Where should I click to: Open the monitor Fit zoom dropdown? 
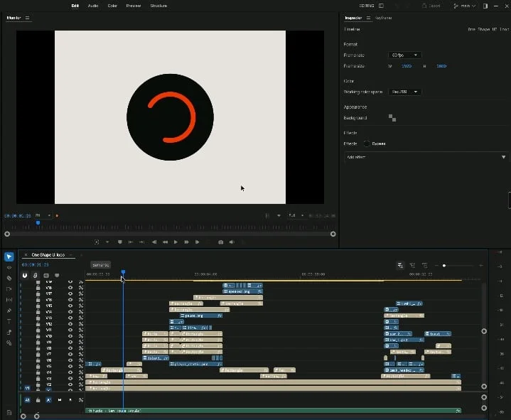pos(43,215)
